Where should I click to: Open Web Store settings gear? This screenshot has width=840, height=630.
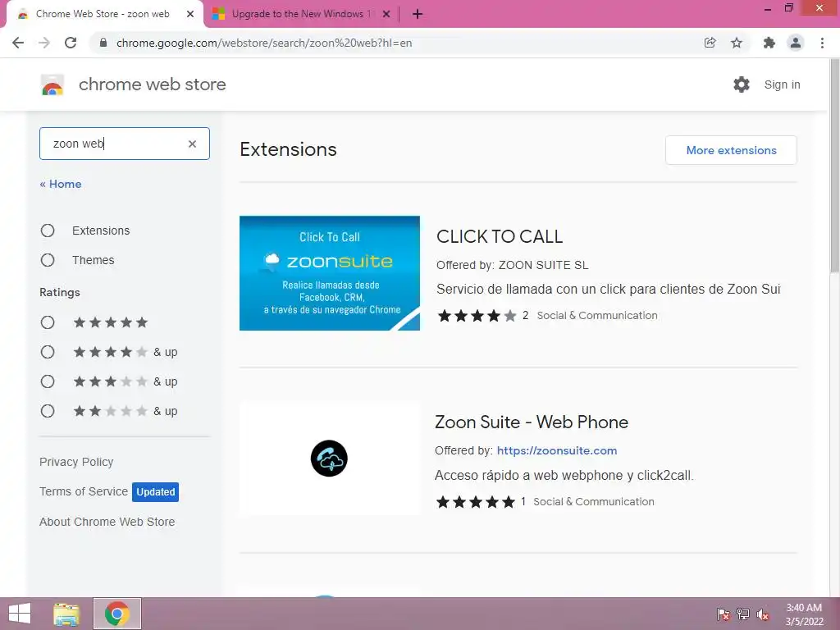742,84
